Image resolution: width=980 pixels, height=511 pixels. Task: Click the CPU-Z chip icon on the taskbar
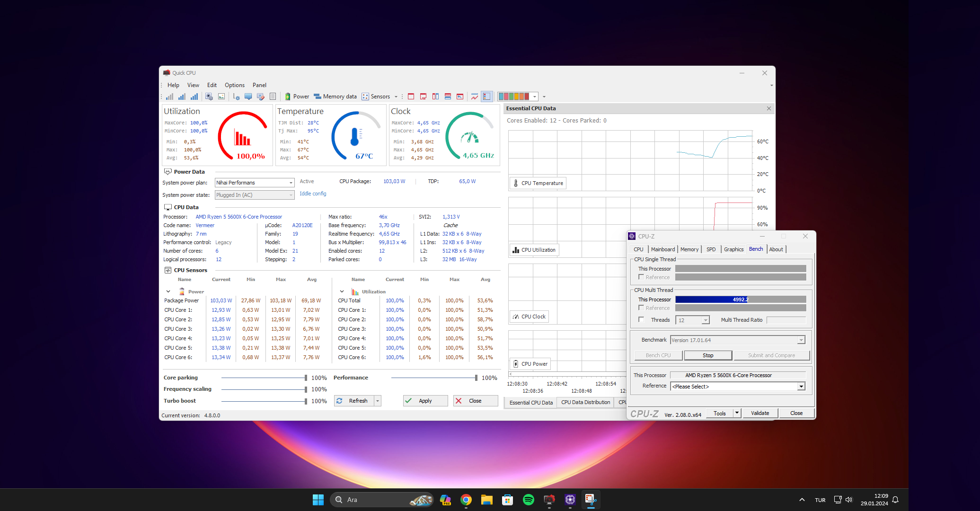570,500
